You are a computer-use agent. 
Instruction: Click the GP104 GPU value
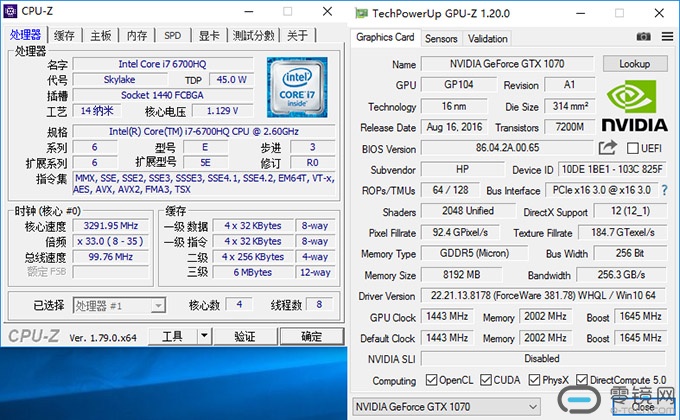(x=459, y=85)
